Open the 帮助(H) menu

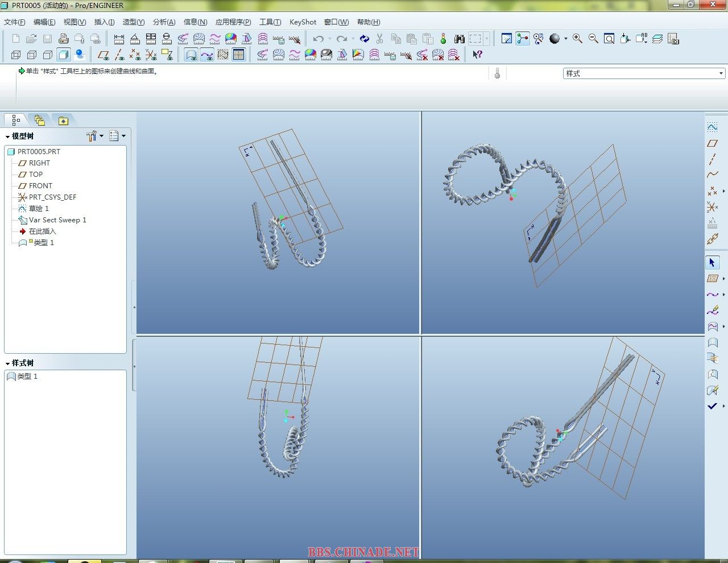click(x=369, y=22)
